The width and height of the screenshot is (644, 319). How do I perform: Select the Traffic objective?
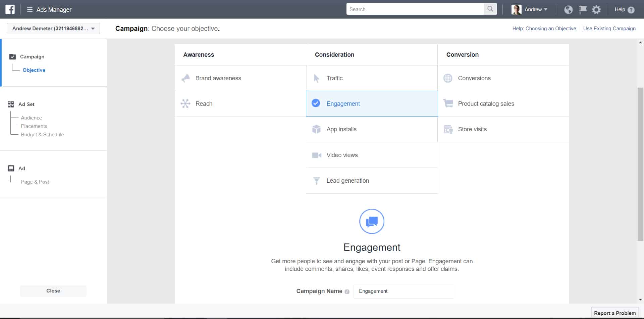point(372,78)
